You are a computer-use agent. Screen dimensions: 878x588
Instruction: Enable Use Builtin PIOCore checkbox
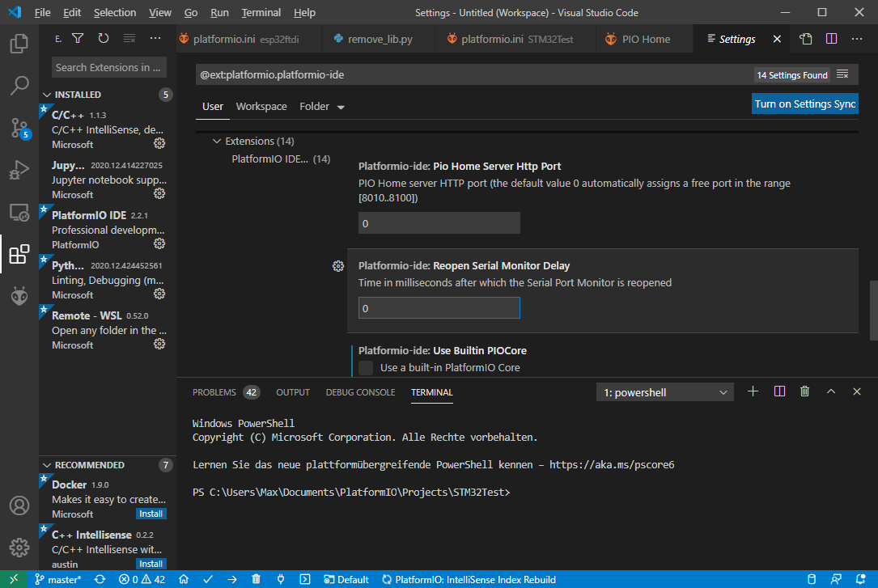pos(366,367)
